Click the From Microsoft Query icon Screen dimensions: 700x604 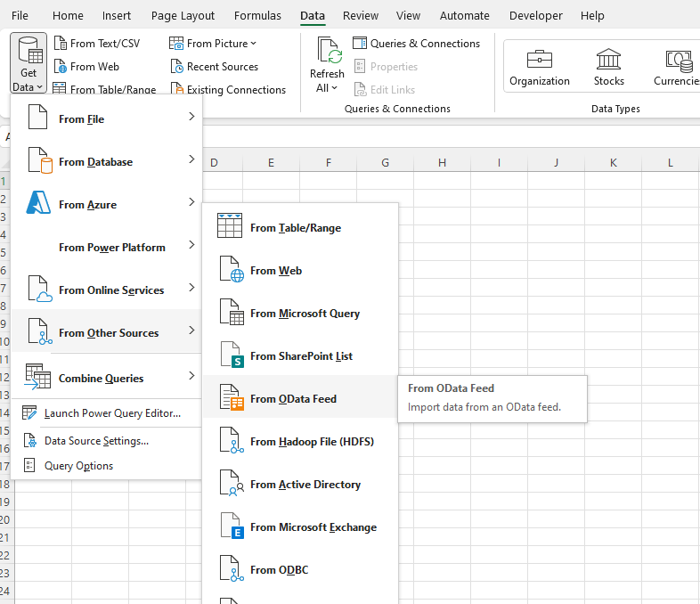(x=232, y=312)
